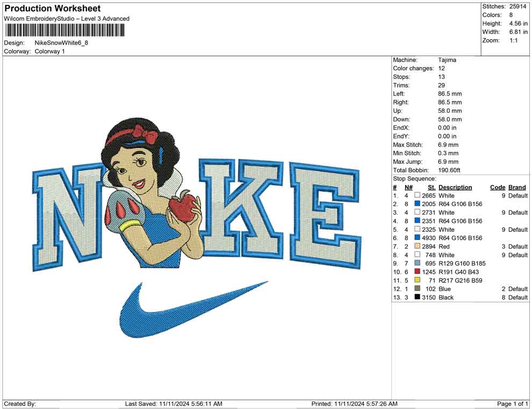The width and height of the screenshot is (532, 409).
Task: Click Snow White's face in the design preview
Action: point(138,167)
